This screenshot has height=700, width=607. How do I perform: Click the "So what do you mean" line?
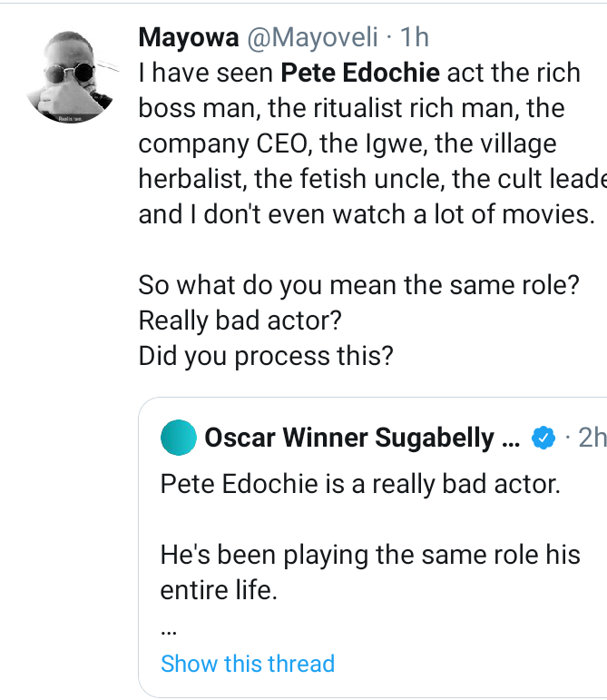[x=359, y=286]
